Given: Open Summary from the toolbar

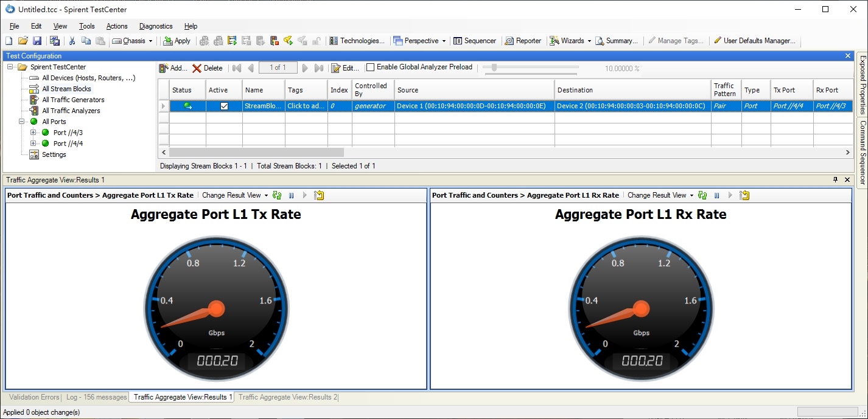Looking at the screenshot, I should (616, 41).
